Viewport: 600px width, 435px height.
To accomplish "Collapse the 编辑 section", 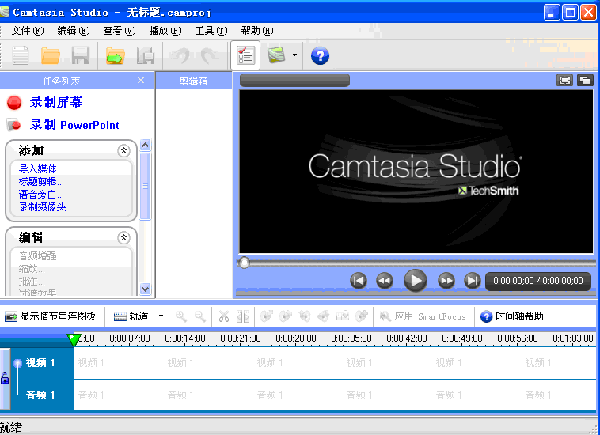I will coord(124,238).
